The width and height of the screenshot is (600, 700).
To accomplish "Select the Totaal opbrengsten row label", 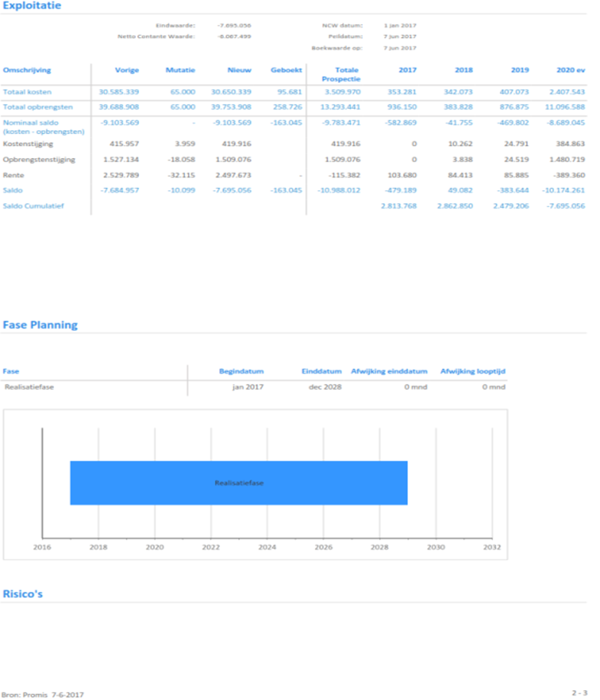I will coord(38,107).
